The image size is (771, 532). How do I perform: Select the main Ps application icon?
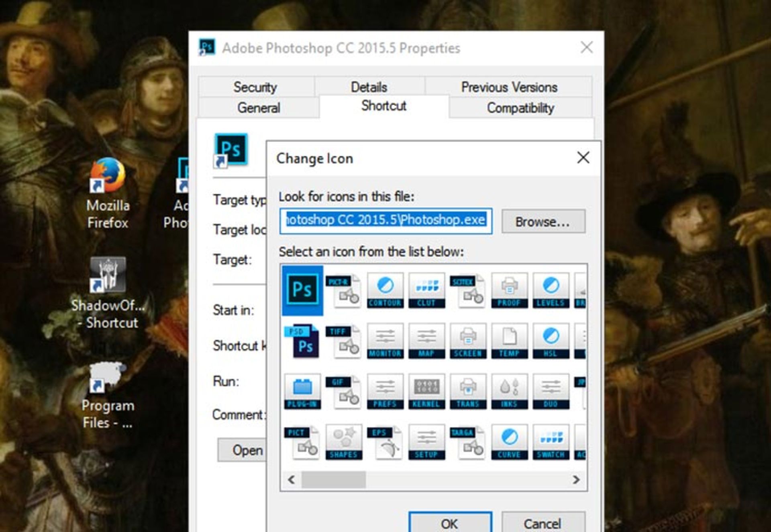pos(302,290)
